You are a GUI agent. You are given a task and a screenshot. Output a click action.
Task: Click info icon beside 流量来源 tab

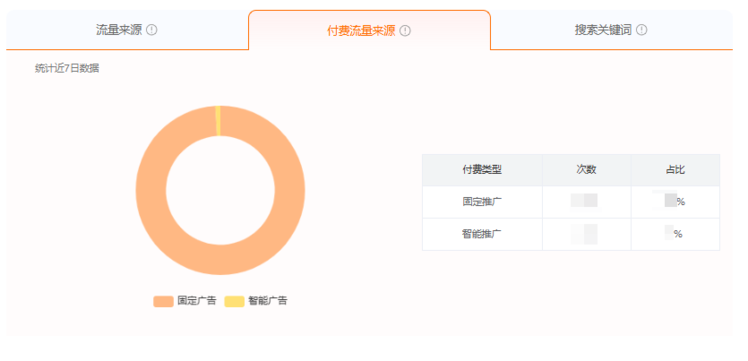[152, 30]
